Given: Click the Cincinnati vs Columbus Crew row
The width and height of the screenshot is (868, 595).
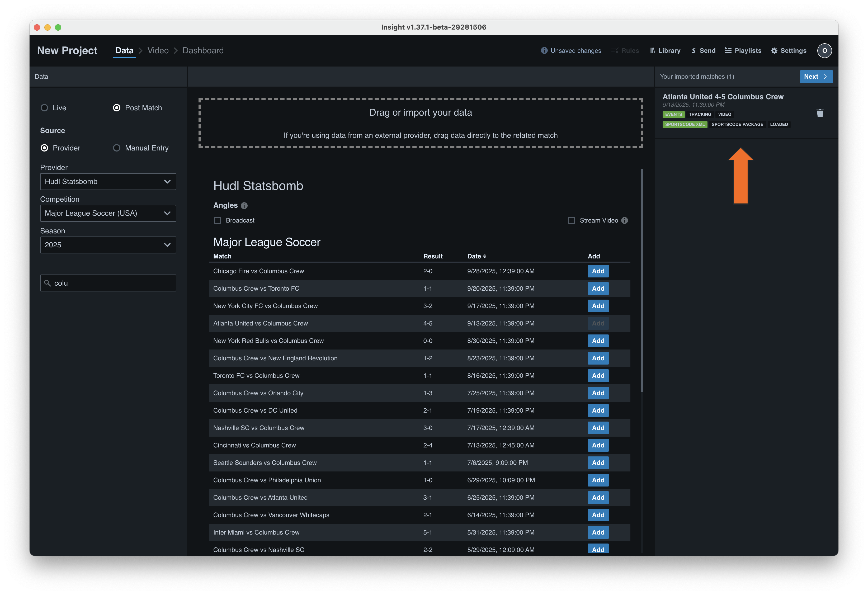Looking at the screenshot, I should pos(419,445).
